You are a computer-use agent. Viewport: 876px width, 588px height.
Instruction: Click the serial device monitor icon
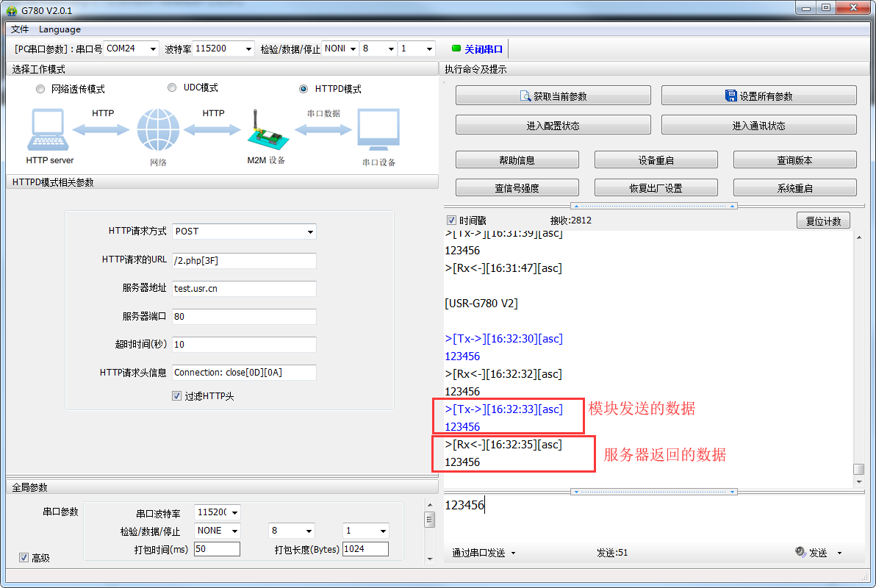click(x=378, y=130)
